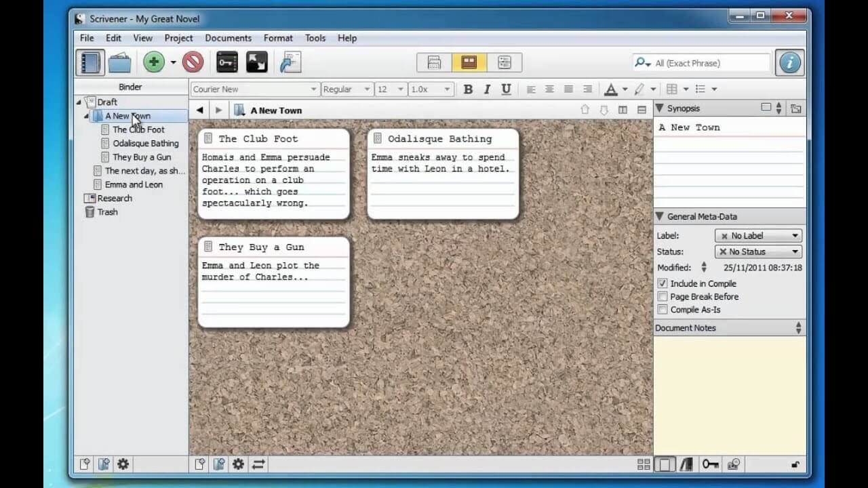Click down arrow in editor header
The height and width of the screenshot is (488, 868).
click(x=604, y=110)
